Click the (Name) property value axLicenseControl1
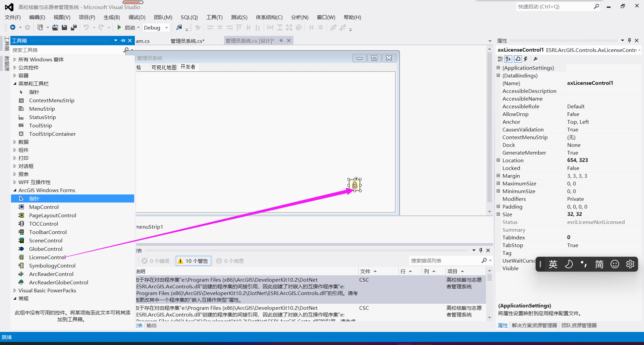This screenshot has width=644, height=345. tap(590, 83)
